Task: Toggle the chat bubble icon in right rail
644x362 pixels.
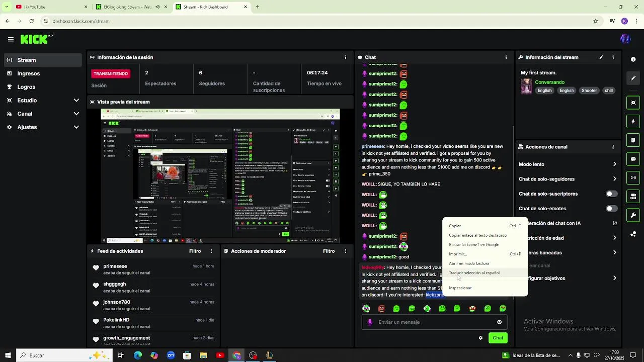Action: tap(633, 159)
